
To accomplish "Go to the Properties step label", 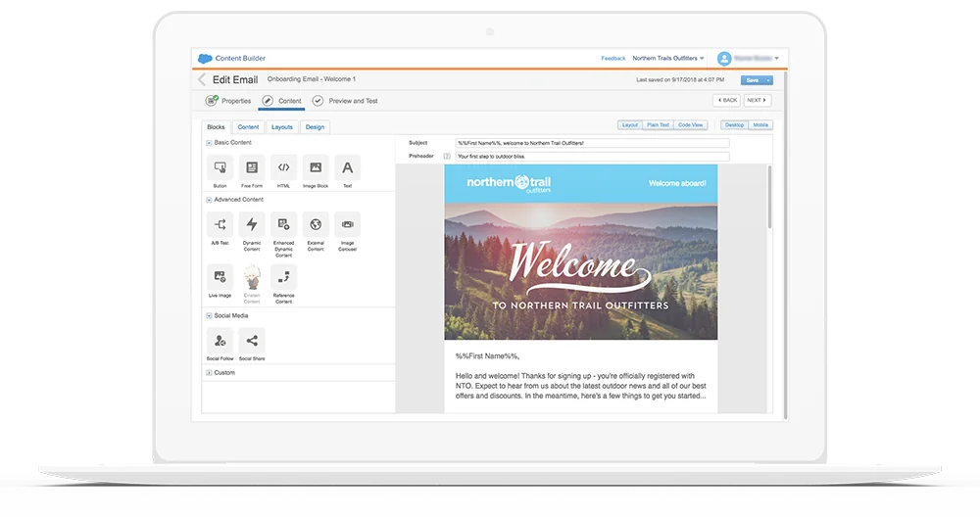I will coord(236,101).
